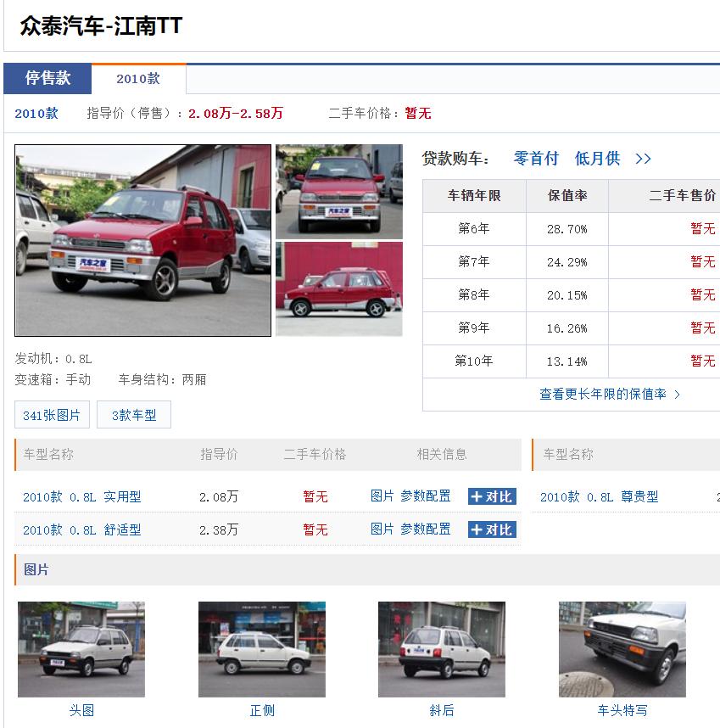Open the 车头特写 close-up photo
720x728 pixels.
622,649
